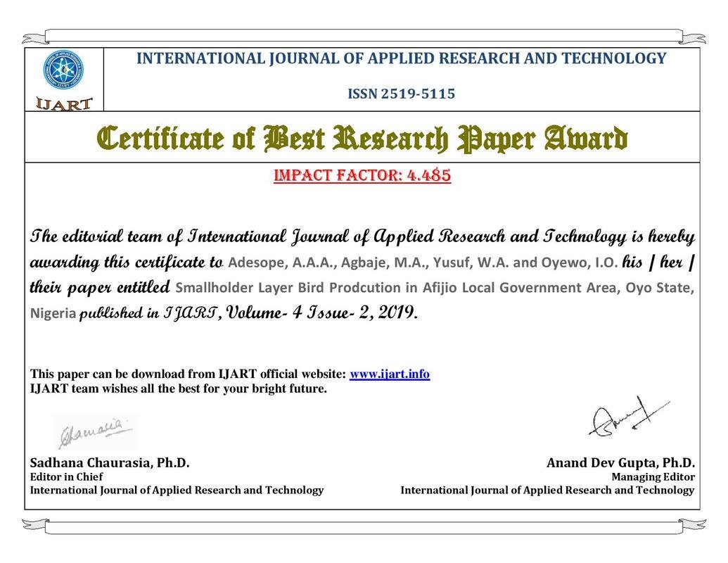
Task: Click the IMPACT FACTOR: 4.485 text
Action: [362, 175]
